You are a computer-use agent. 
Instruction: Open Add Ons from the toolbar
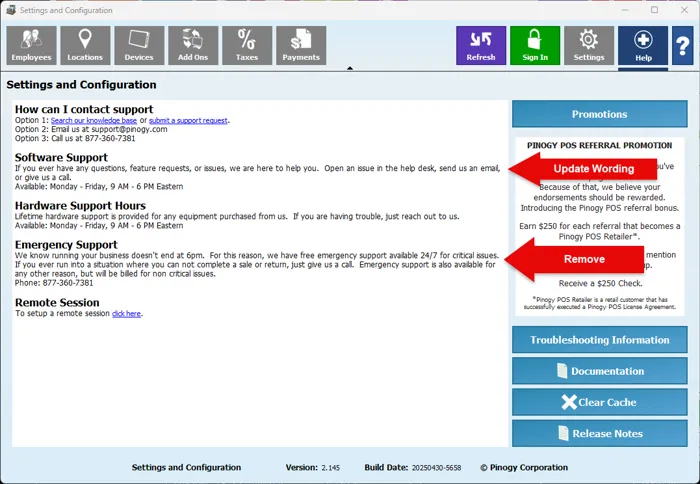click(193, 45)
